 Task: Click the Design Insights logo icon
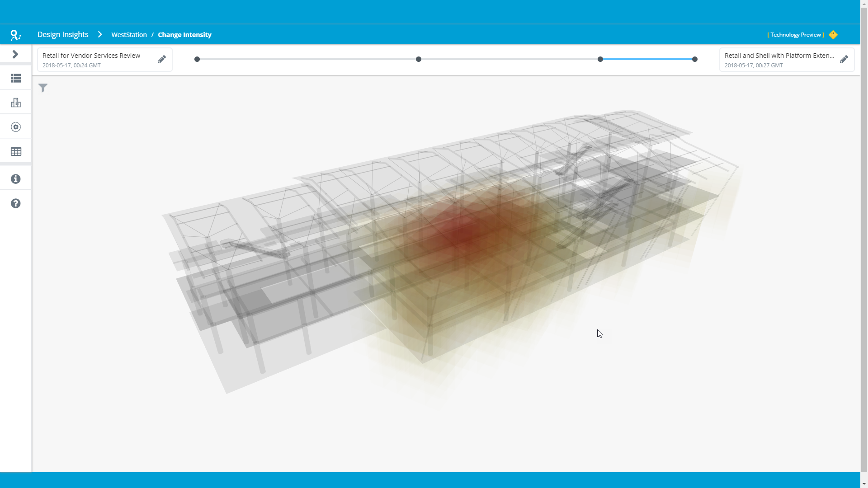15,35
